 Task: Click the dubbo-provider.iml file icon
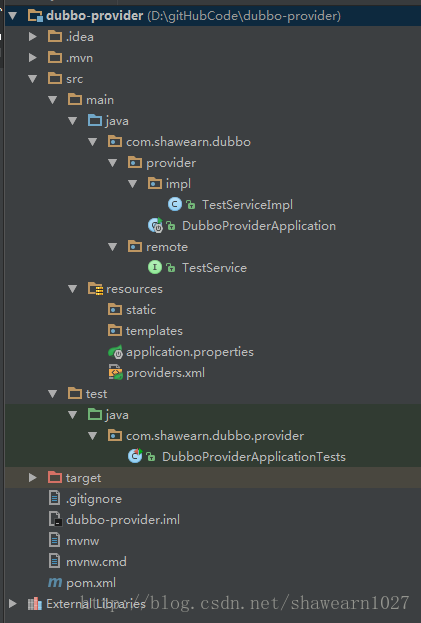click(55, 519)
